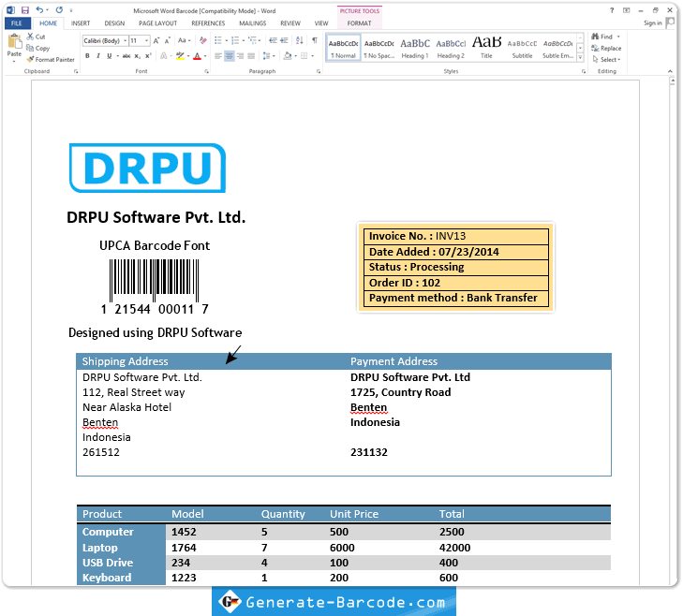Apply paragraph shading color
Viewport: 683px width, 616px height.
287,56
